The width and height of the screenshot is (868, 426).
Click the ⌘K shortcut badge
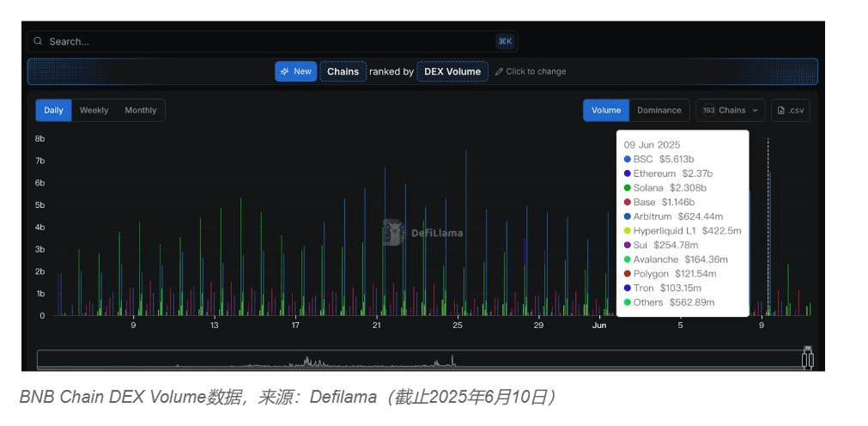pyautogui.click(x=504, y=41)
